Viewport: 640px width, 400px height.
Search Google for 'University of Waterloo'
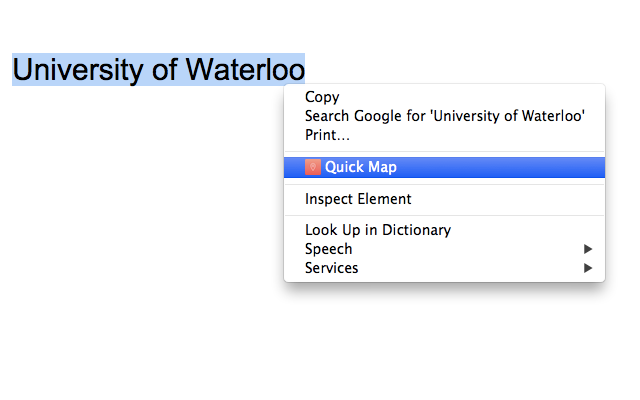[444, 116]
